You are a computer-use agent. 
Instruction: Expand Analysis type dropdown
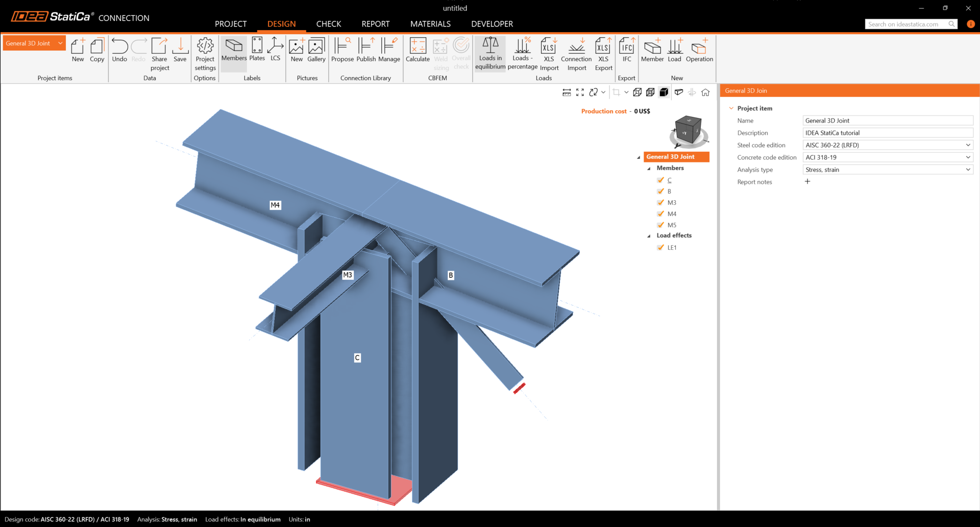(x=888, y=170)
